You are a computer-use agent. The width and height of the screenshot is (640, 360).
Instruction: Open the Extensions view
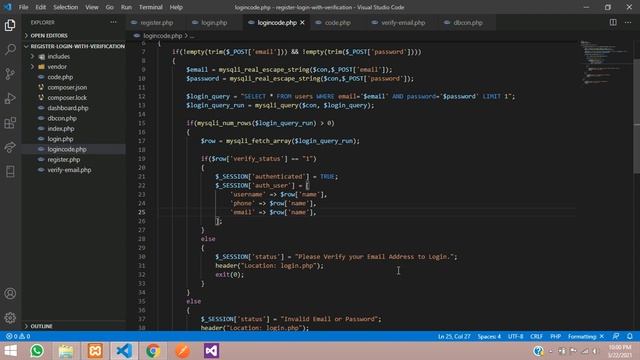coord(10,123)
